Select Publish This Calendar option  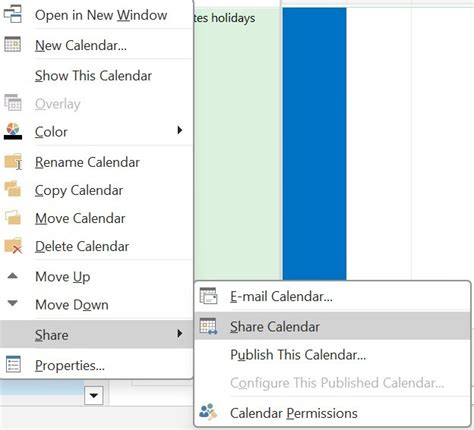[298, 355]
